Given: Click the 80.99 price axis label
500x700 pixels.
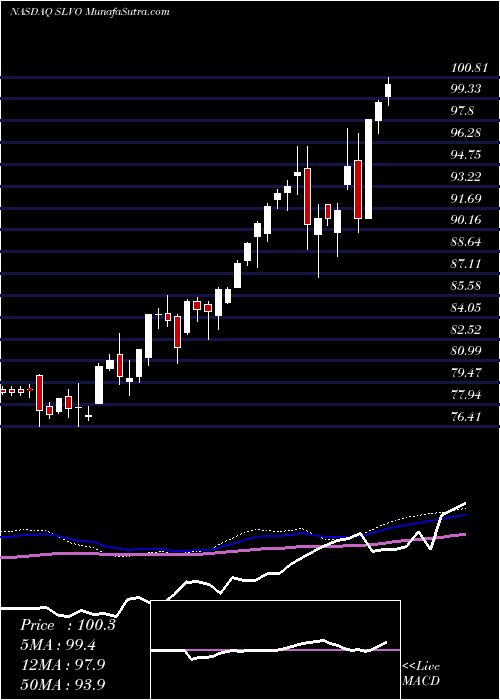Looking at the screenshot, I should point(466,351).
